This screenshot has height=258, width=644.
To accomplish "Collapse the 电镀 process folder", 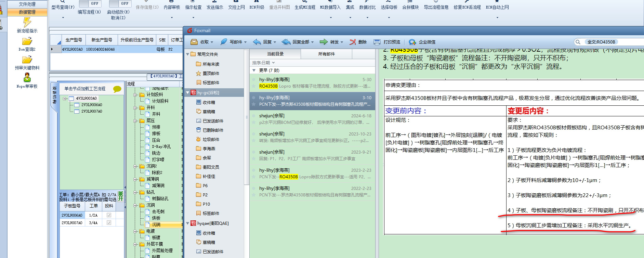I will coord(136,231).
